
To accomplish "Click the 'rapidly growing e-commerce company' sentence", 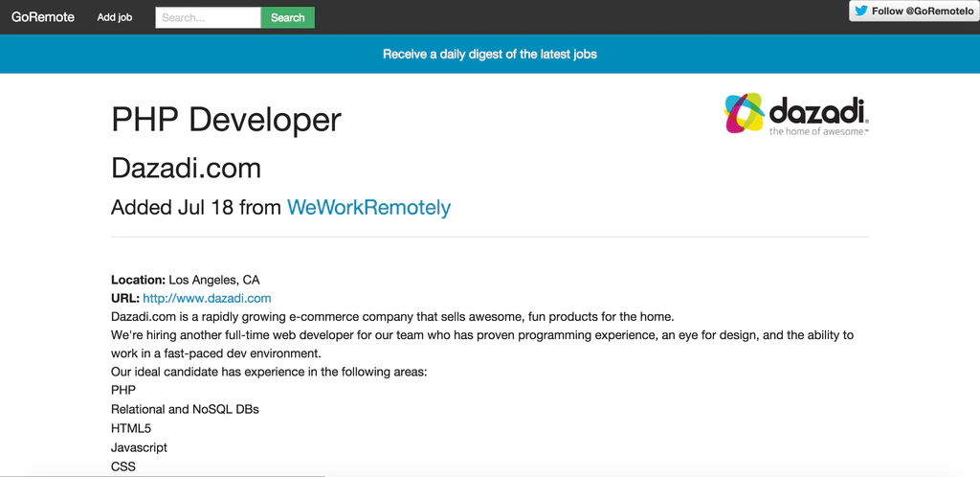I will click(391, 316).
